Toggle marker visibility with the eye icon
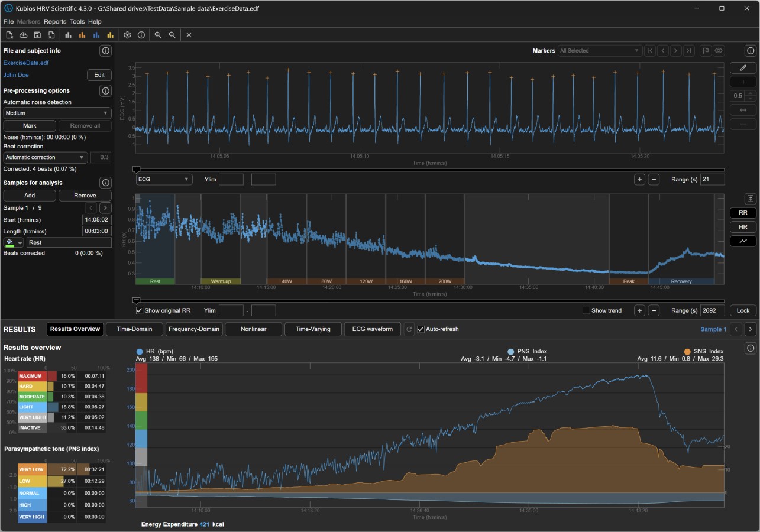 point(719,51)
